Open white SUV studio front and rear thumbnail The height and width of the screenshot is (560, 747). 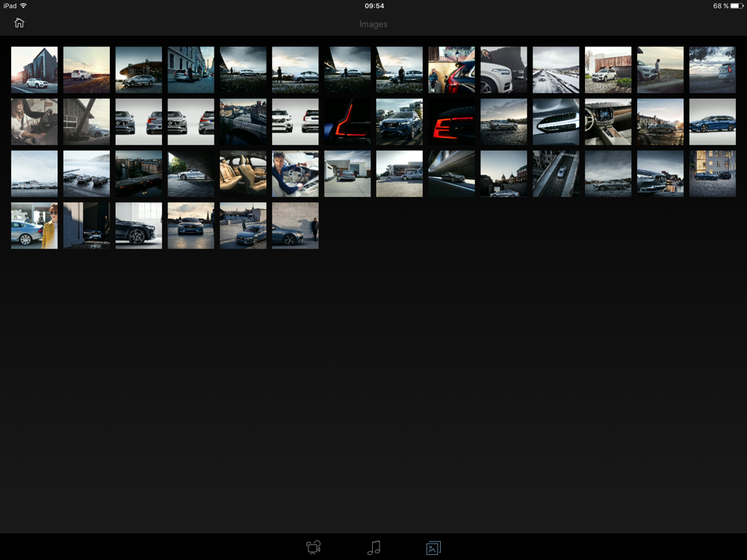click(x=295, y=122)
